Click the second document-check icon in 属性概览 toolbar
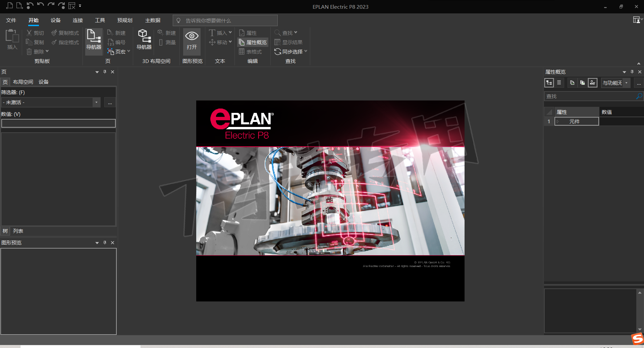Screen dimensions: 644x348 [582, 83]
